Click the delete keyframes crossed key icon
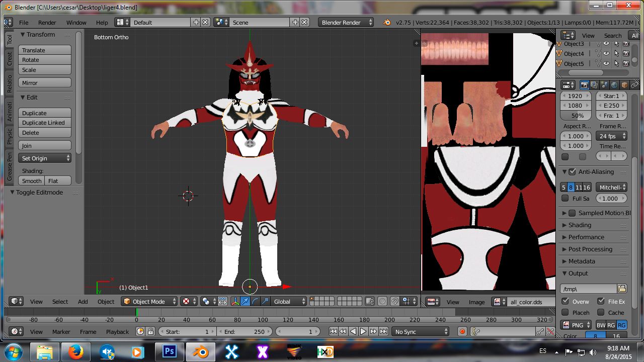 click(550, 331)
